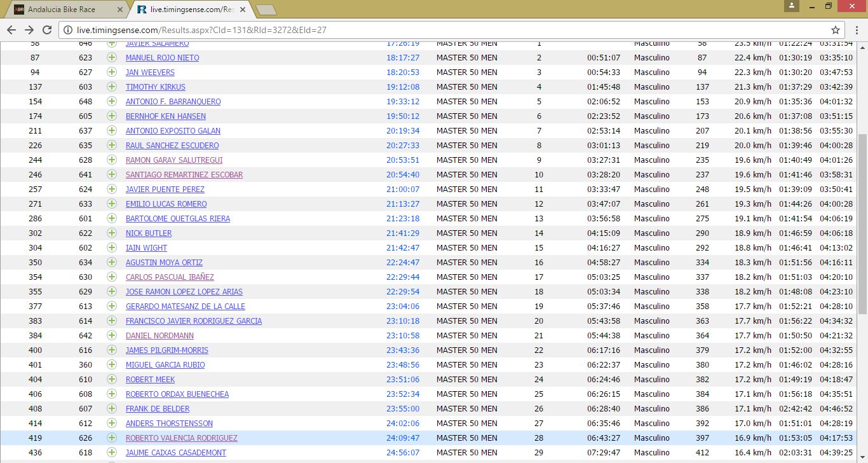The width and height of the screenshot is (868, 463).
Task: Open Jan Weevers rider link
Action: 150,73
